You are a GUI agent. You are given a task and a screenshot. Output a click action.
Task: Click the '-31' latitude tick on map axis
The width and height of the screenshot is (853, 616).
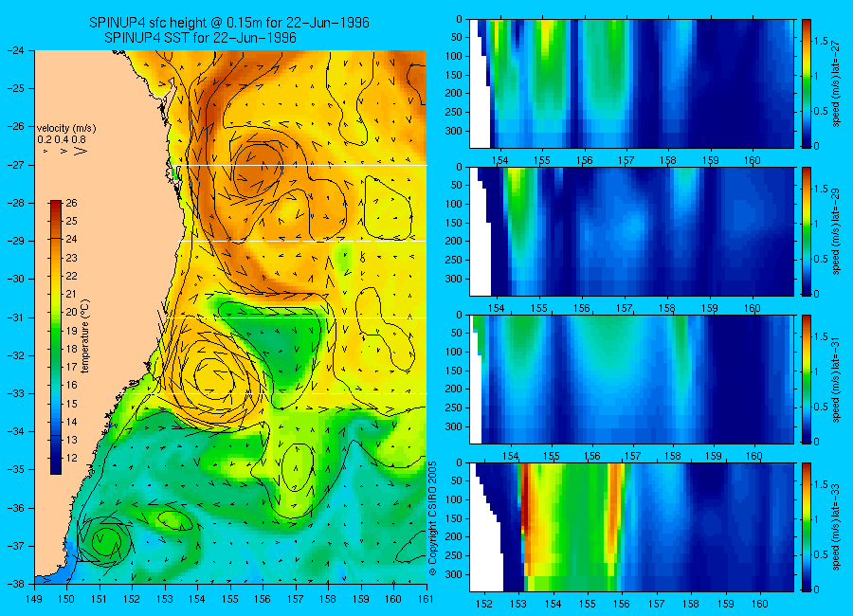16,317
